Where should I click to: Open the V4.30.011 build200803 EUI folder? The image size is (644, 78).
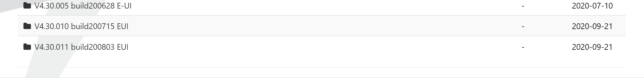(x=81, y=47)
